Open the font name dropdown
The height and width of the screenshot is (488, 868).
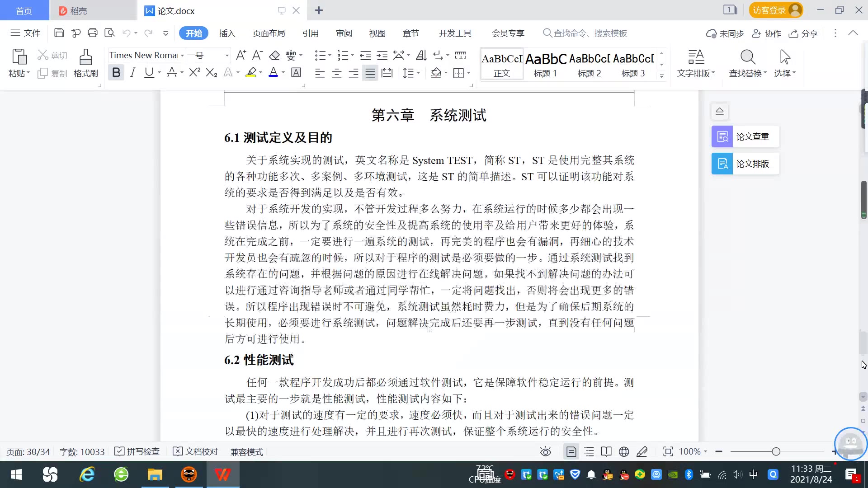(182, 55)
